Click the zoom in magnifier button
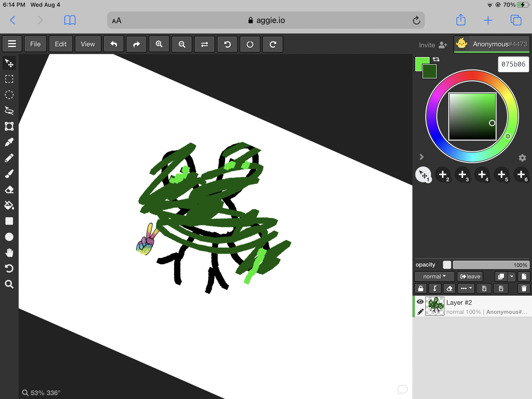Screen dimensions: 532x399 tap(159, 44)
